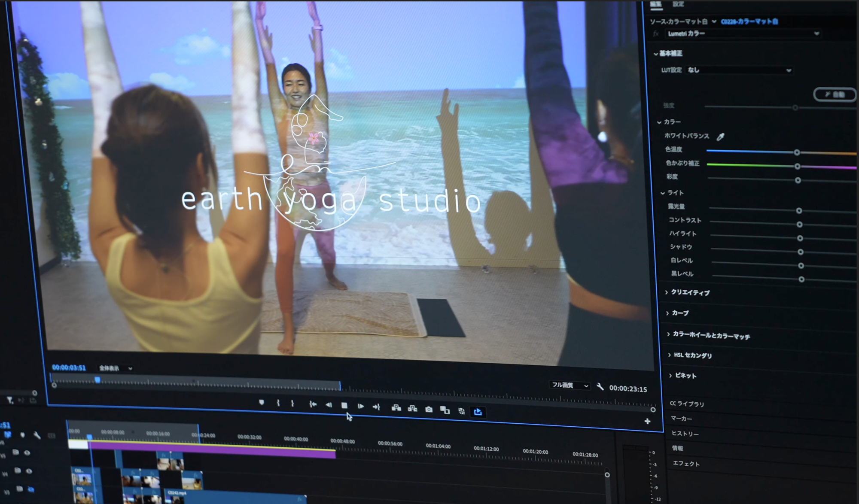Viewport: 859px width, 504px height.
Task: Click the ハイライト slider handle
Action: coord(800,238)
